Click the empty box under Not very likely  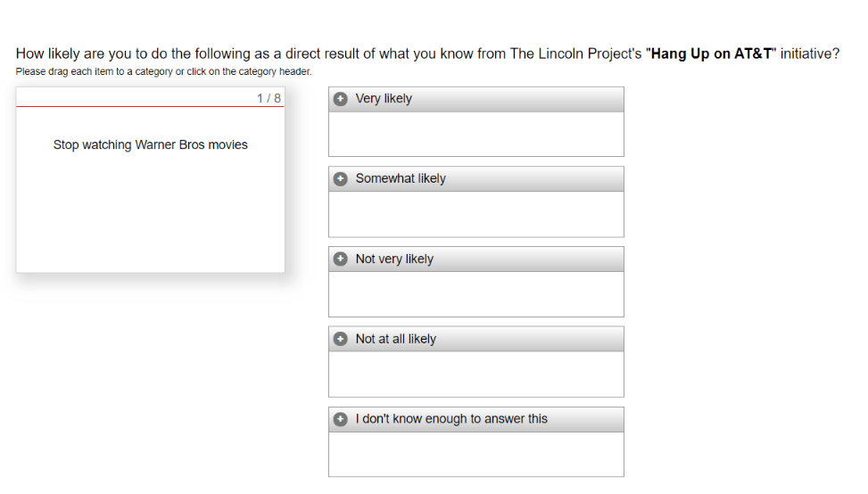tap(475, 294)
